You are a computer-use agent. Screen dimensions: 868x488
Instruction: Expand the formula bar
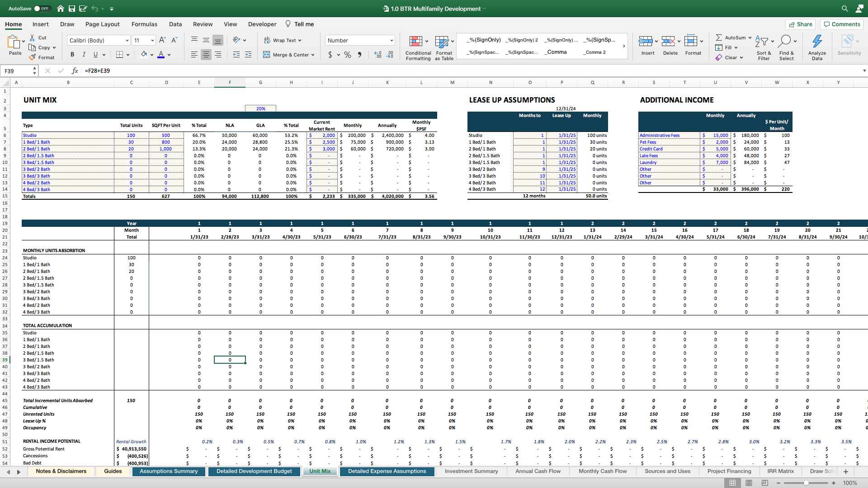[864, 71]
